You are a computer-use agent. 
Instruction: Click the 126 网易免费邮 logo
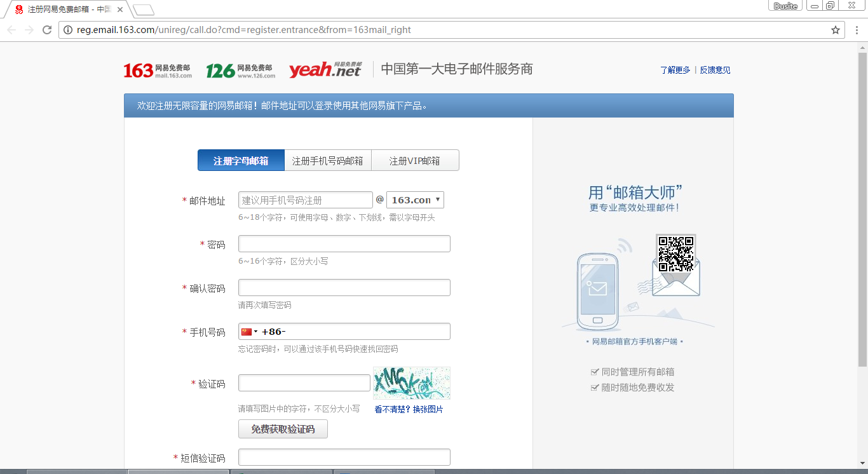(x=240, y=70)
